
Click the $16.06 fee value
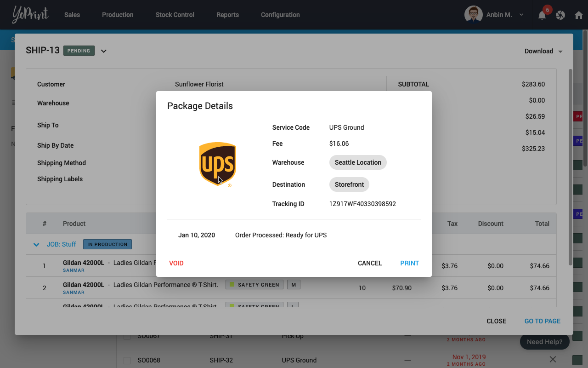[339, 144]
